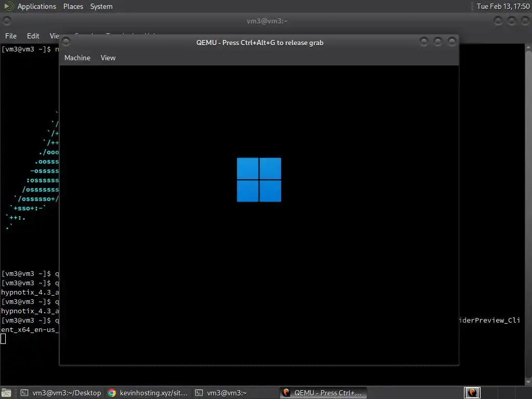Image resolution: width=532 pixels, height=399 pixels.
Task: Open the terminal's File menu
Action: point(11,36)
